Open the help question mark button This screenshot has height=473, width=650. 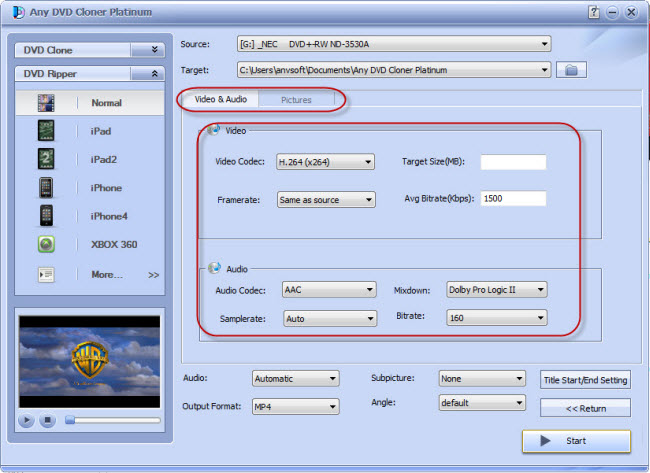click(594, 12)
